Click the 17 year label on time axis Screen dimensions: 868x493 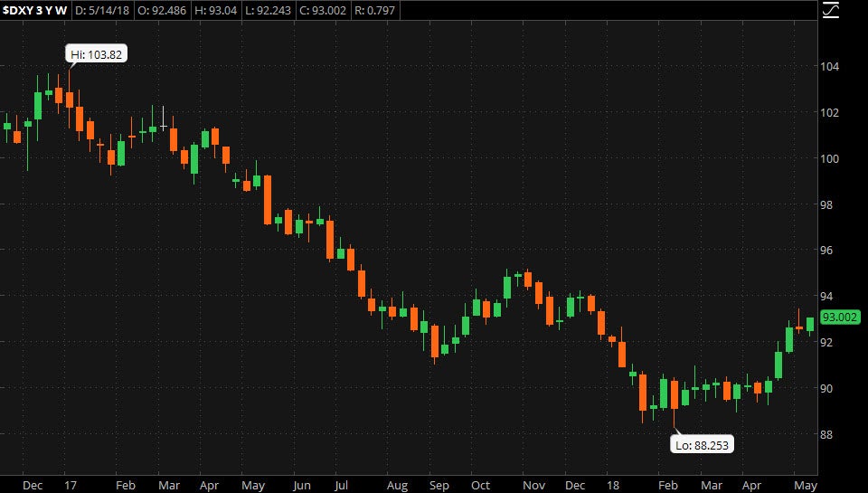[70, 485]
